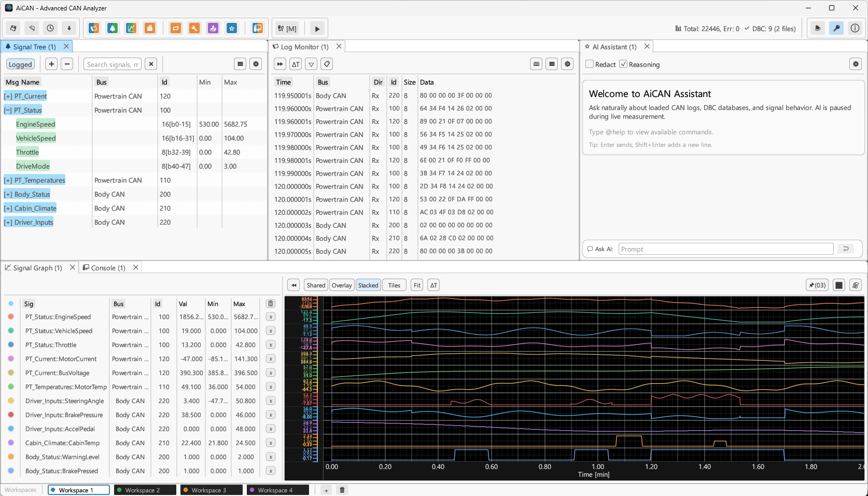The image size is (868, 496).
Task: Click the layout windows toolbar icon
Action: pyautogui.click(x=258, y=28)
